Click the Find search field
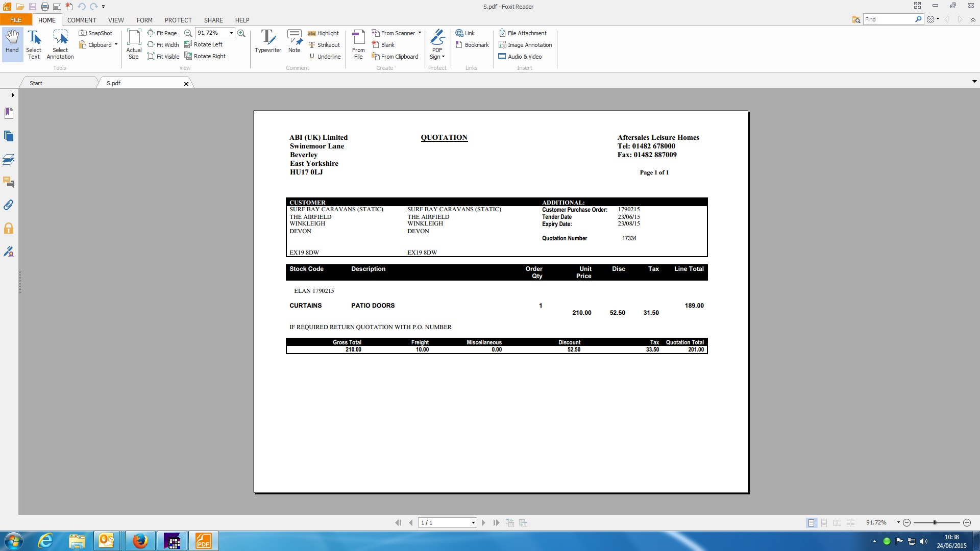This screenshot has width=980, height=551. click(x=888, y=19)
